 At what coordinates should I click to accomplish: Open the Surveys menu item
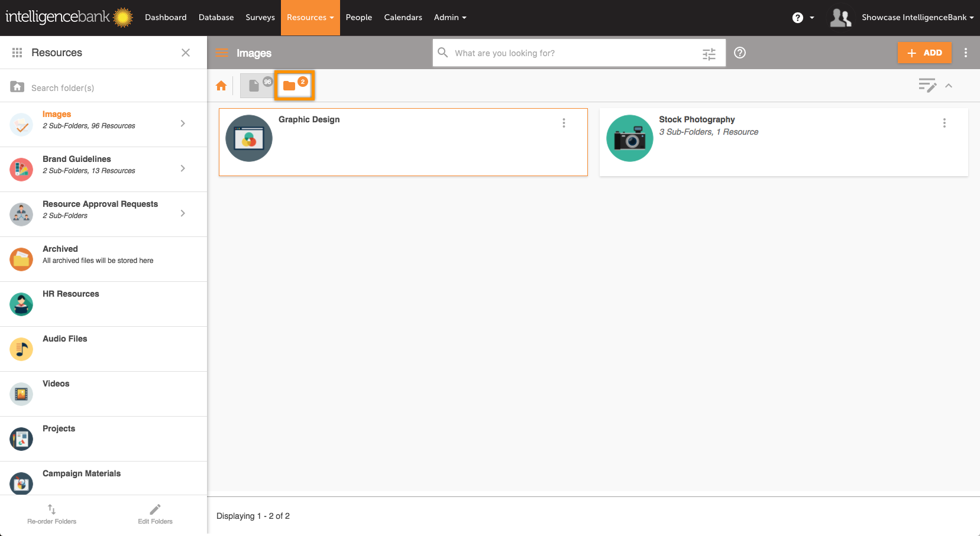pyautogui.click(x=260, y=18)
